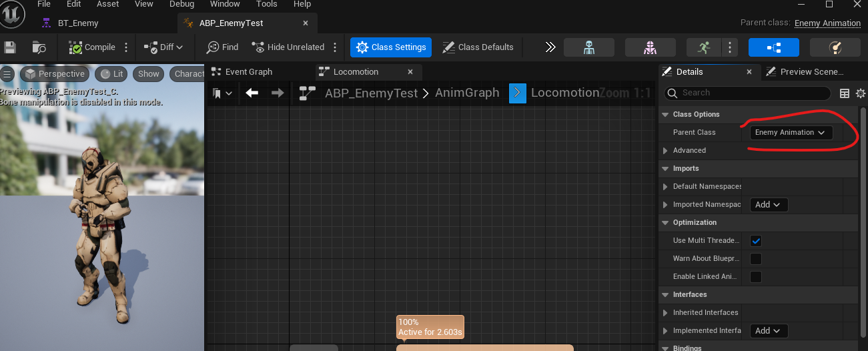868x351 pixels.
Task: Open the Animation mode three-dot options
Action: pos(731,47)
